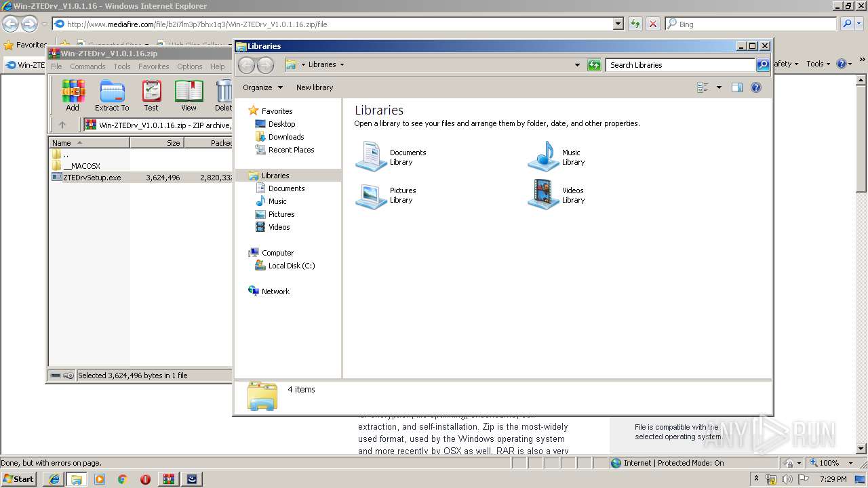The height and width of the screenshot is (488, 868).
Task: Show the preview pane in Libraries
Action: pos(737,87)
